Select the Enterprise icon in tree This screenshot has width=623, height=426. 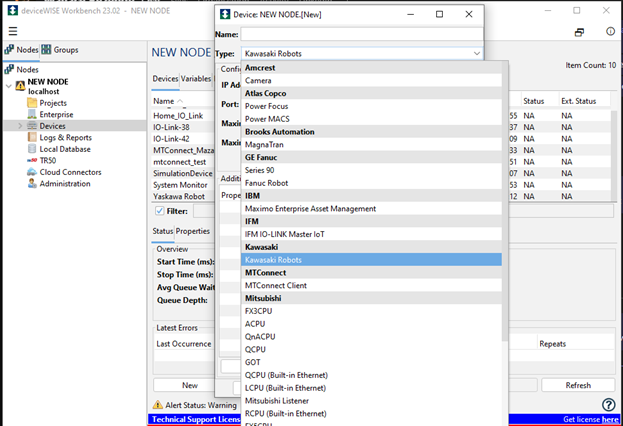coord(31,115)
